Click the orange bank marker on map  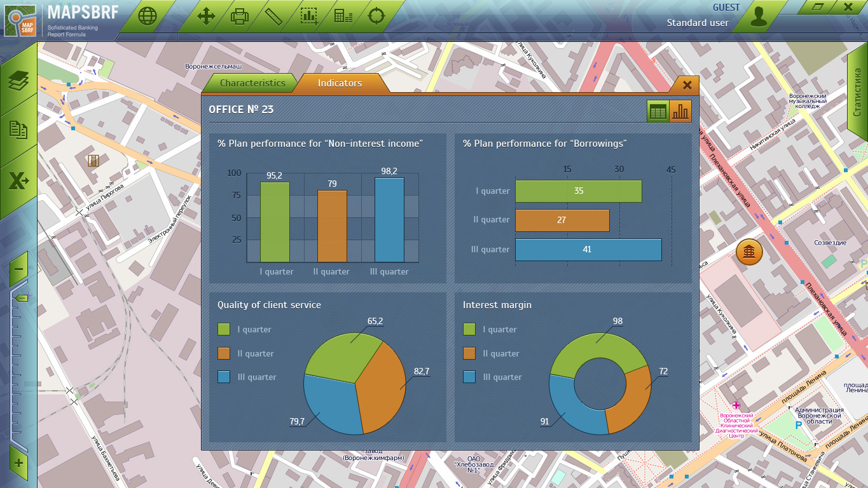pos(749,252)
